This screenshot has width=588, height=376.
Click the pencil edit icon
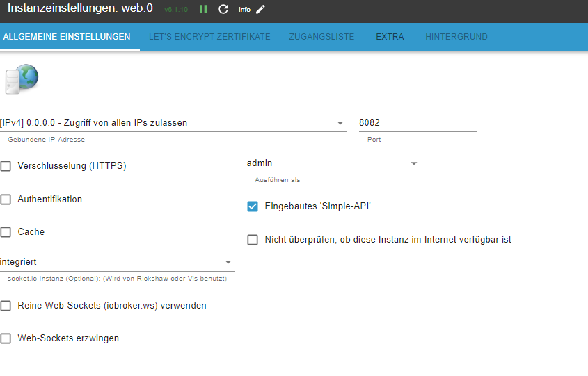[x=260, y=9]
